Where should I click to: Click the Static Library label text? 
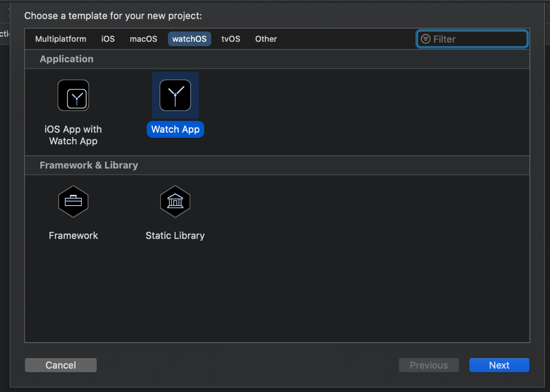tap(175, 235)
